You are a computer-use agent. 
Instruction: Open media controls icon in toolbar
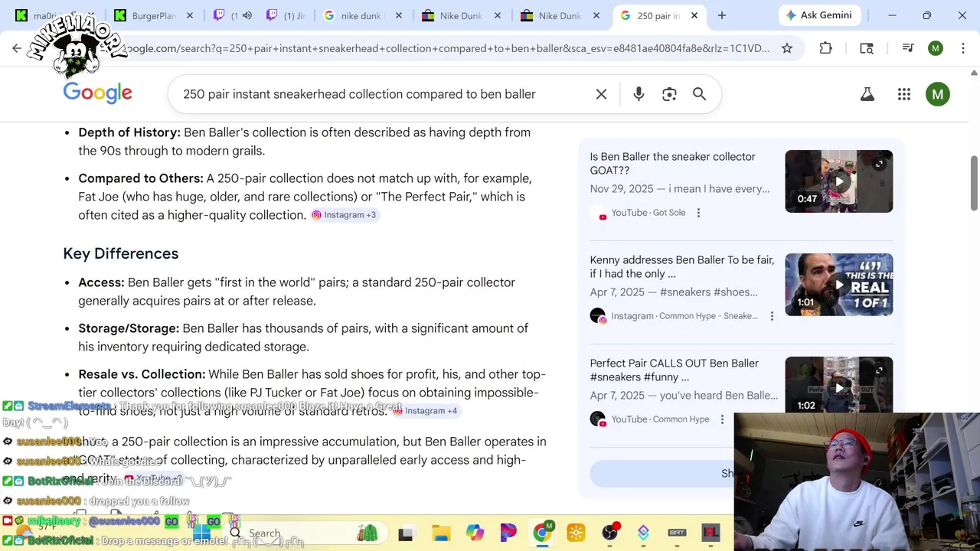tap(908, 48)
